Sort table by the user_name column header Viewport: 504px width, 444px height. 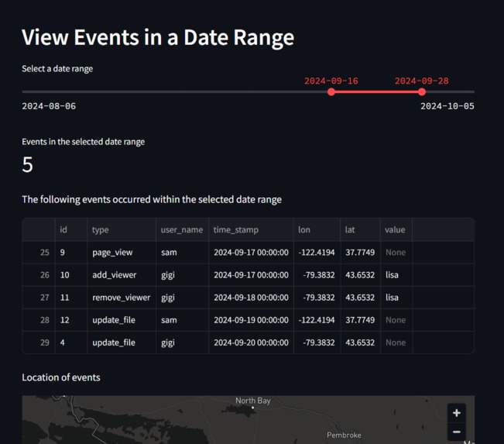(x=182, y=229)
